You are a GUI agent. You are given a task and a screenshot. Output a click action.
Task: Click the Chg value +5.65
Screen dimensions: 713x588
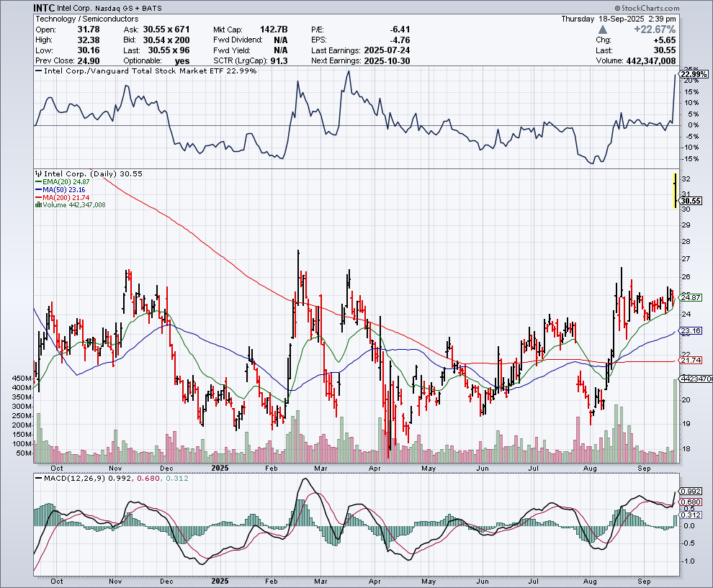[x=665, y=40]
